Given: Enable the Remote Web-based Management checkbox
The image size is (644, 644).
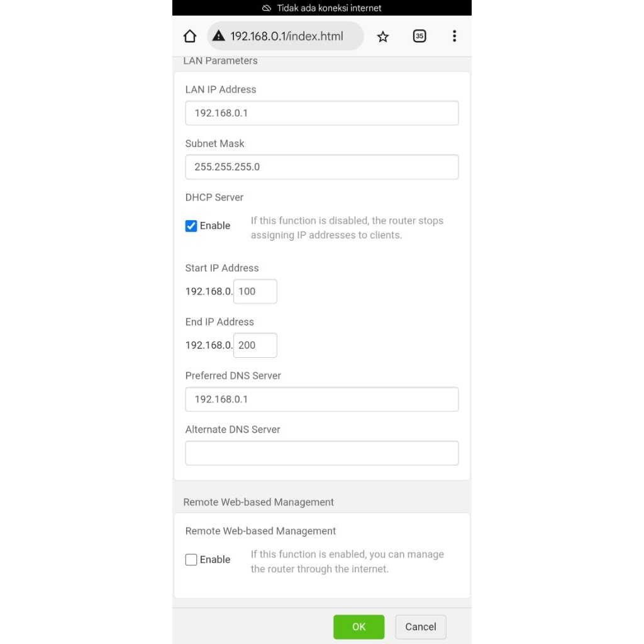Looking at the screenshot, I should pyautogui.click(x=191, y=560).
